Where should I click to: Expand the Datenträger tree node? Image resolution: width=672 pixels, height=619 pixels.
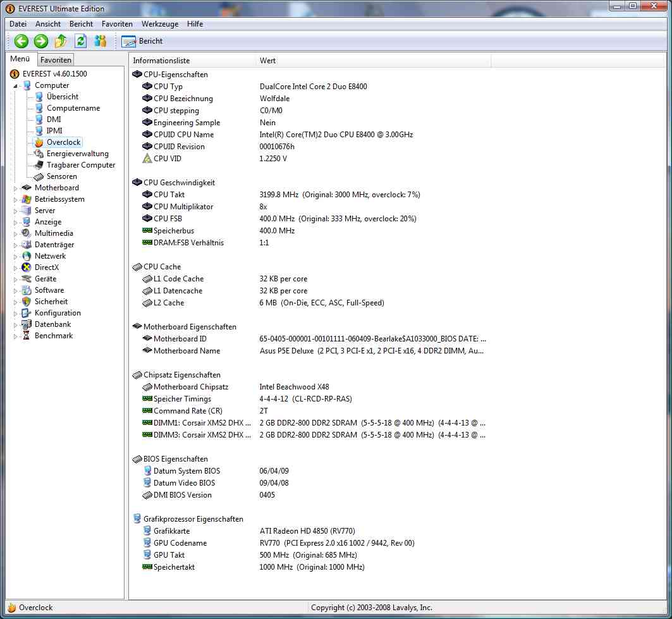coord(15,245)
